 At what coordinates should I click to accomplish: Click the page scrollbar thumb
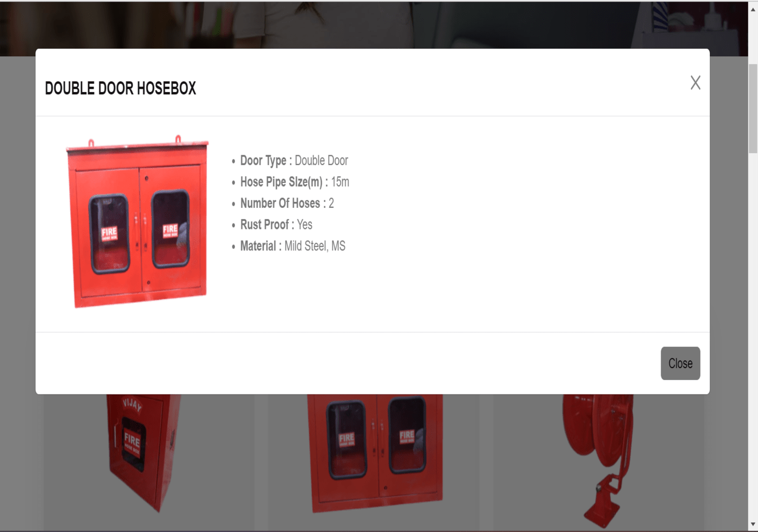pos(753,108)
